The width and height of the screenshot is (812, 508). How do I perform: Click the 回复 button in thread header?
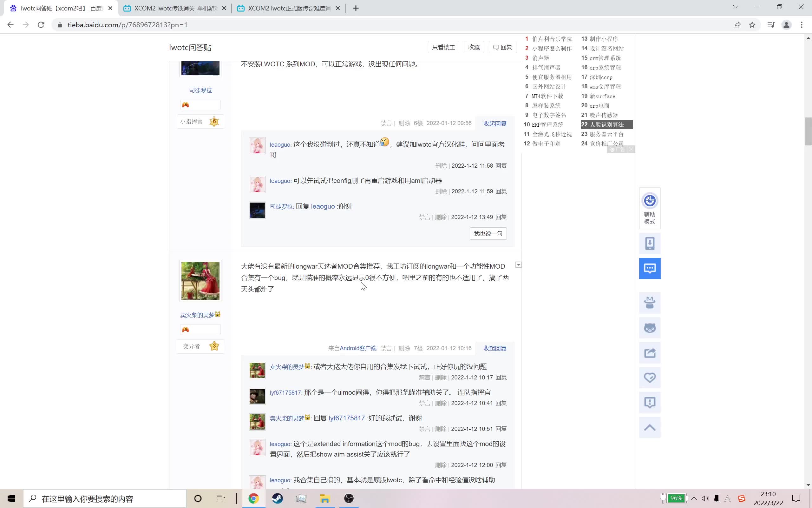[502, 47]
